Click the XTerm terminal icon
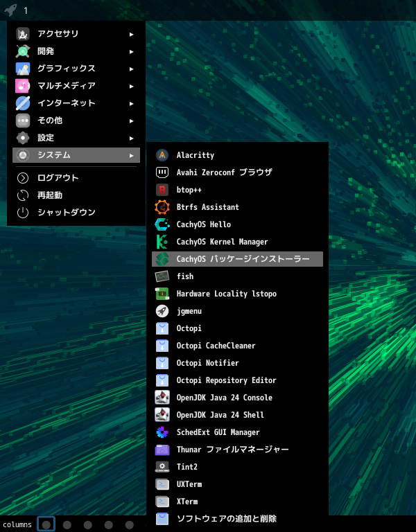Viewport: 416px width, 532px height. (162, 502)
